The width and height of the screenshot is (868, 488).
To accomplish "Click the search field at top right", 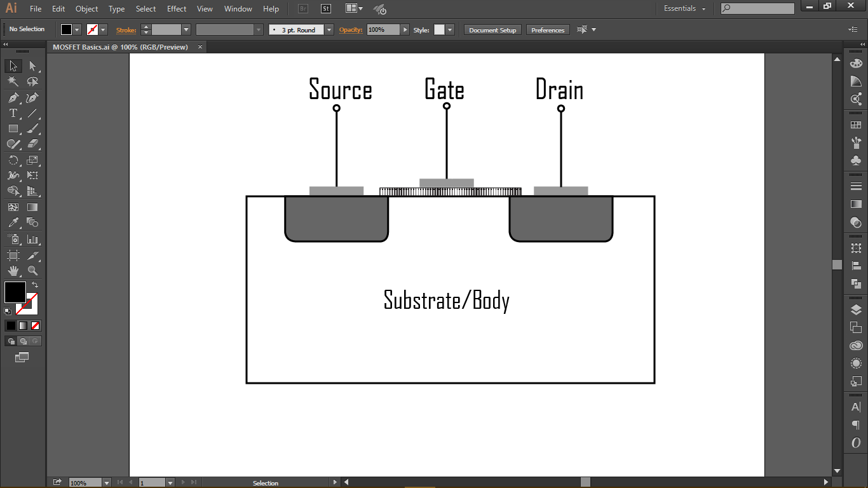I will 757,8.
